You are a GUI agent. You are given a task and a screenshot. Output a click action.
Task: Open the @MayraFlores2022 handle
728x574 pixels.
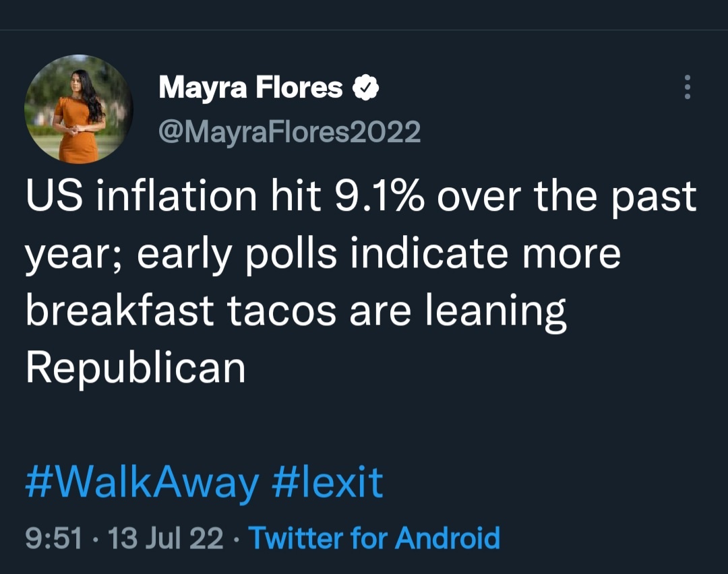pos(289,131)
